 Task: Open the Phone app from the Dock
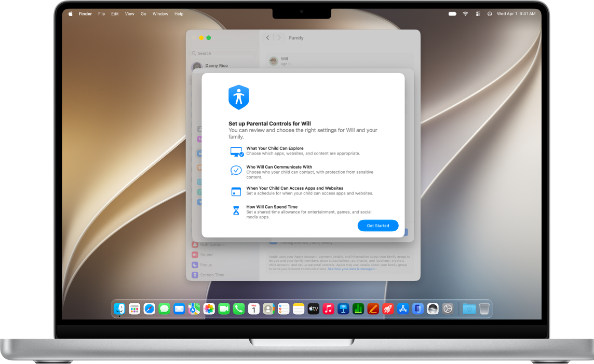point(239,309)
